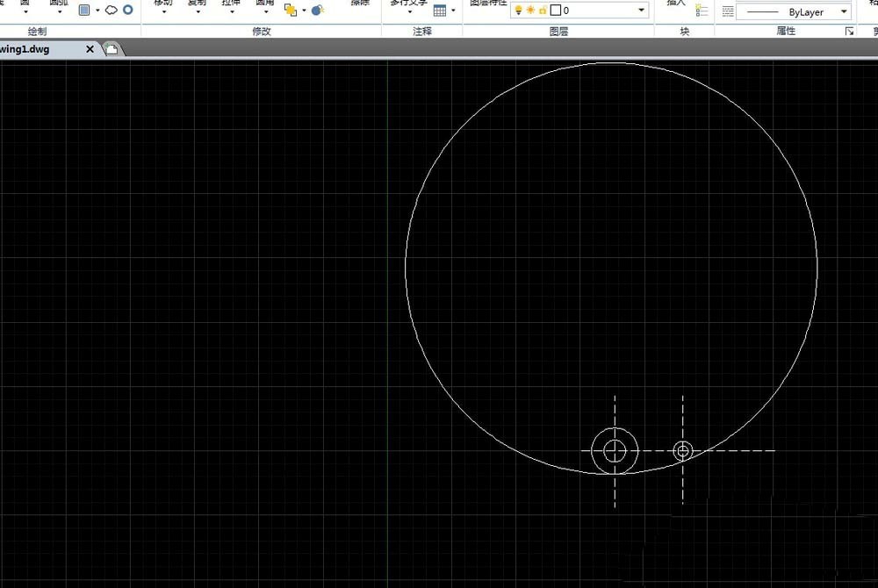
Task: Select the hatch/gradient tool icon
Action: [84, 11]
